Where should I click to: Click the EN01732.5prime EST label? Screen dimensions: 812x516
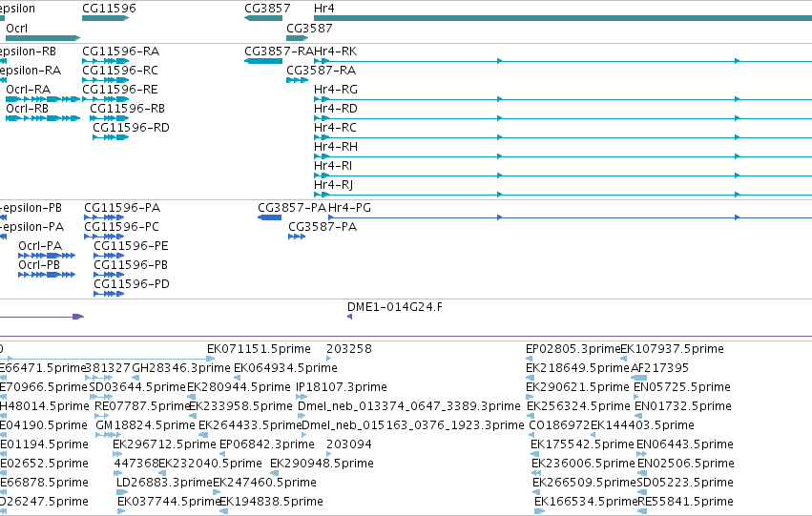(x=683, y=406)
